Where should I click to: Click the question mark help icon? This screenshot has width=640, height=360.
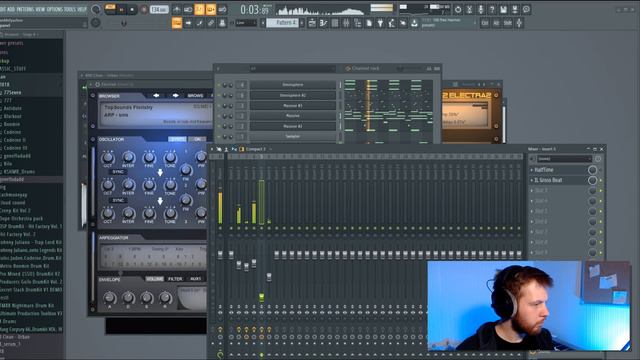[492, 9]
